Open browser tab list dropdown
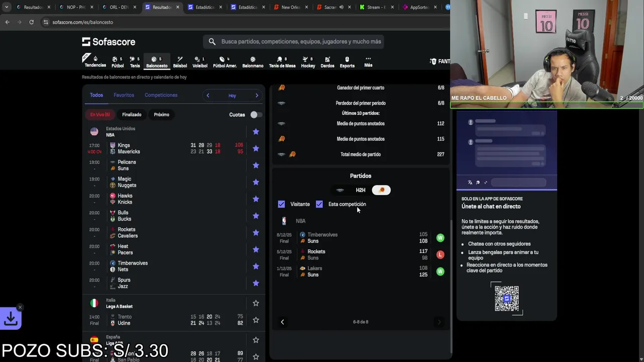Viewport: 644px width, 362px height. 7,7
